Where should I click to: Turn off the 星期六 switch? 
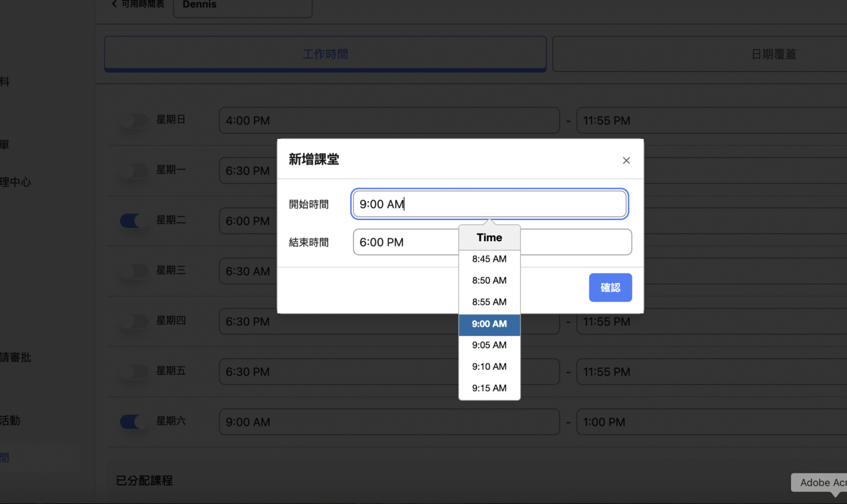pos(134,422)
